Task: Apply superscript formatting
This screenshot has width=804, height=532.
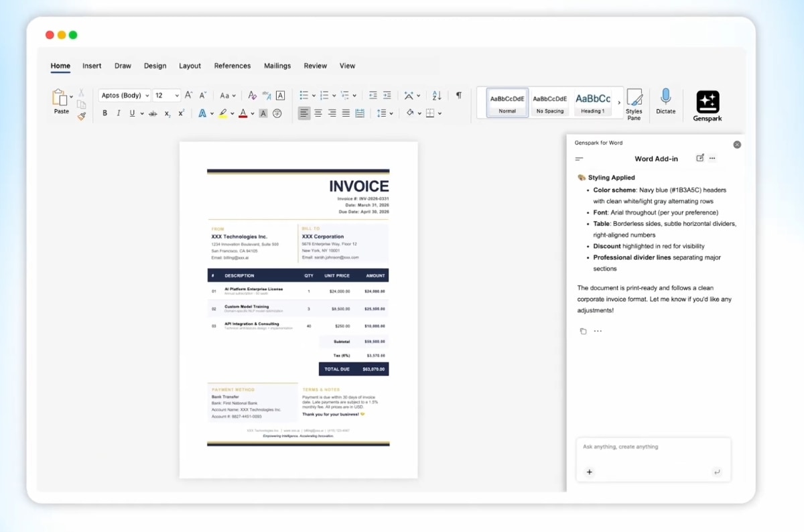Action: click(x=181, y=113)
